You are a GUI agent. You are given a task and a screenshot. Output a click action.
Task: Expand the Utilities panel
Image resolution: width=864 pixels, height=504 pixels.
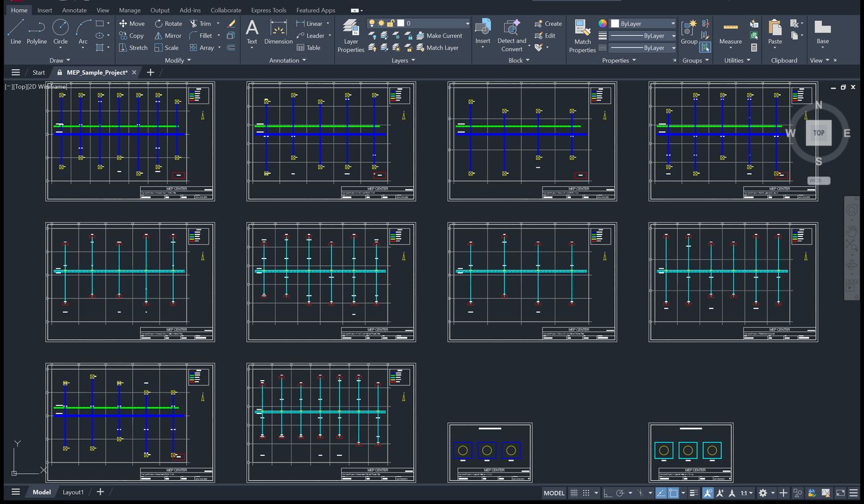737,60
